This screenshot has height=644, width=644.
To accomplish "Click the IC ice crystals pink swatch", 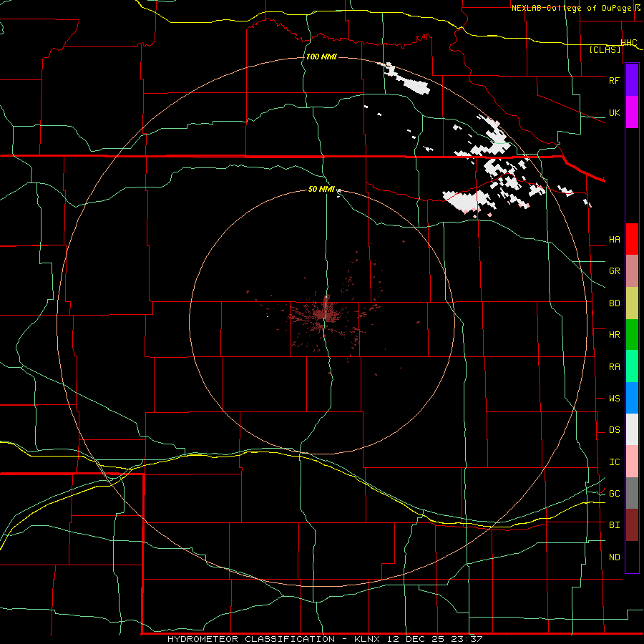I will point(632,462).
